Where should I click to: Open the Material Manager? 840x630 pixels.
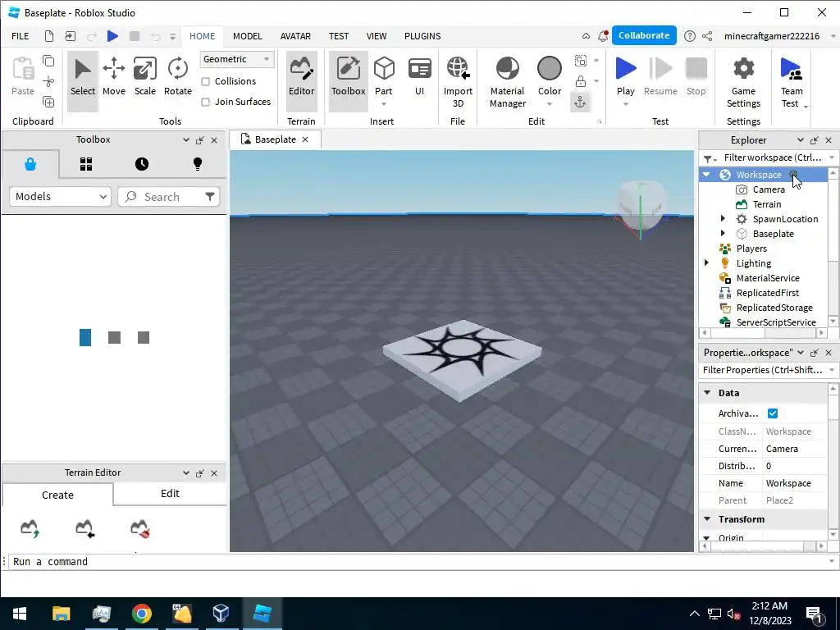(507, 82)
